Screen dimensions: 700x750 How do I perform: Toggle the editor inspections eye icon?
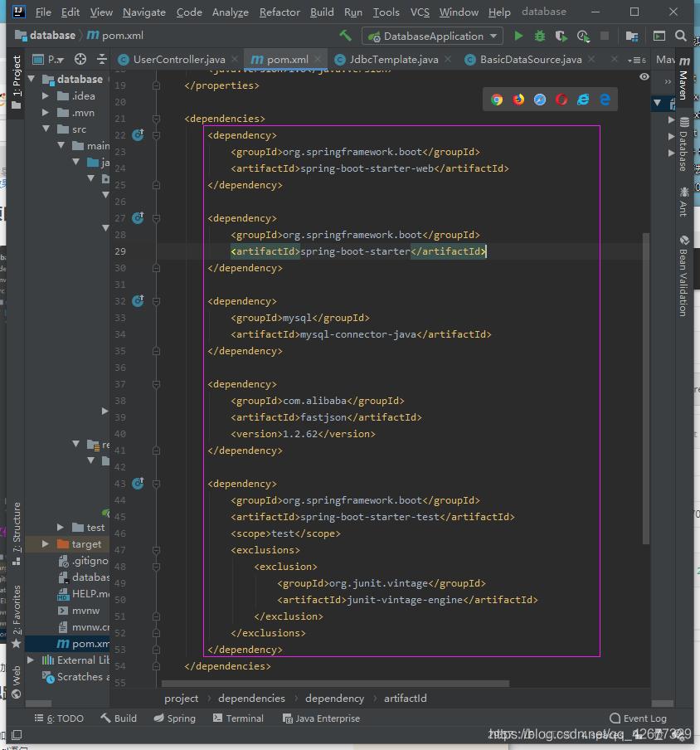[x=644, y=76]
